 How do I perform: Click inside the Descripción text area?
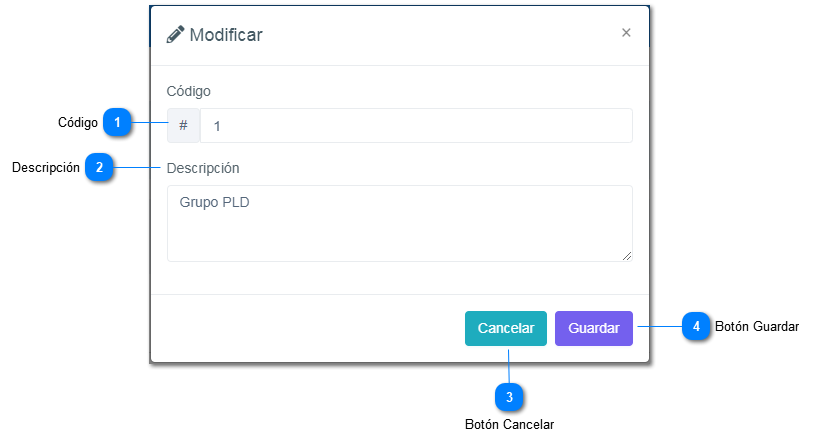coord(400,223)
